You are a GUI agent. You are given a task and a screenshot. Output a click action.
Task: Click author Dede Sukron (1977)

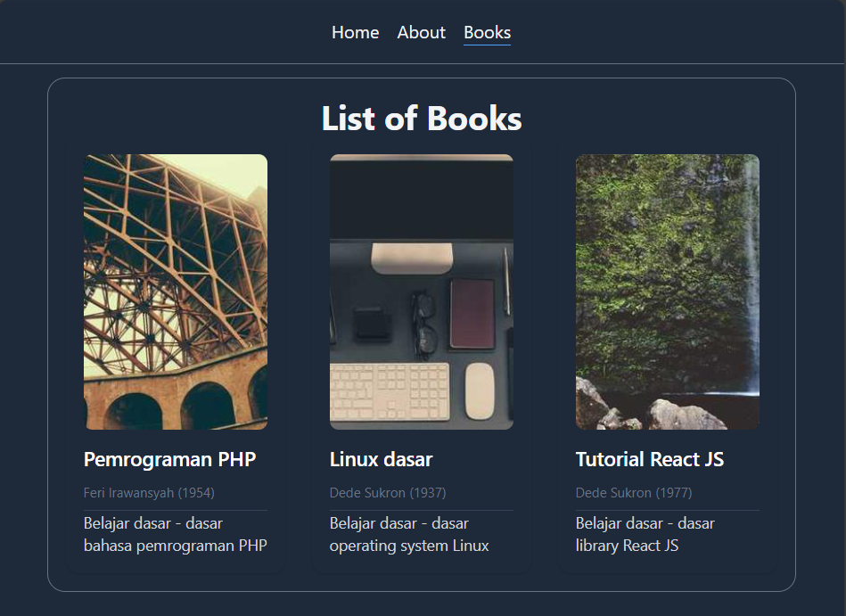[x=634, y=492]
